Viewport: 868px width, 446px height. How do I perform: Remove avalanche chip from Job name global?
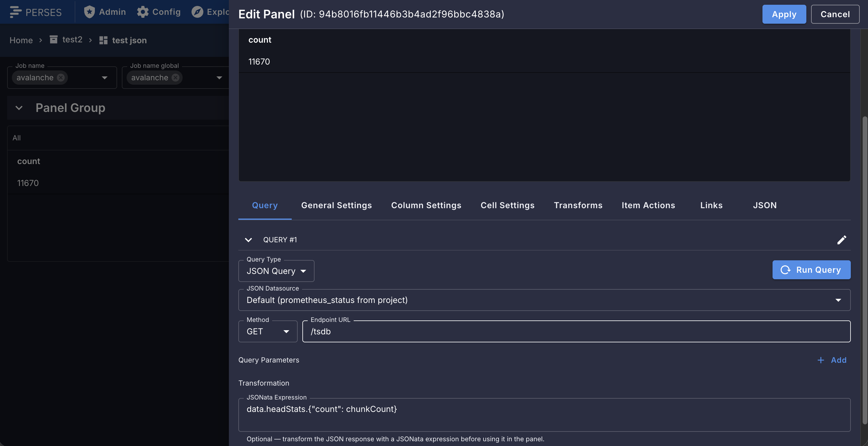[x=175, y=77]
